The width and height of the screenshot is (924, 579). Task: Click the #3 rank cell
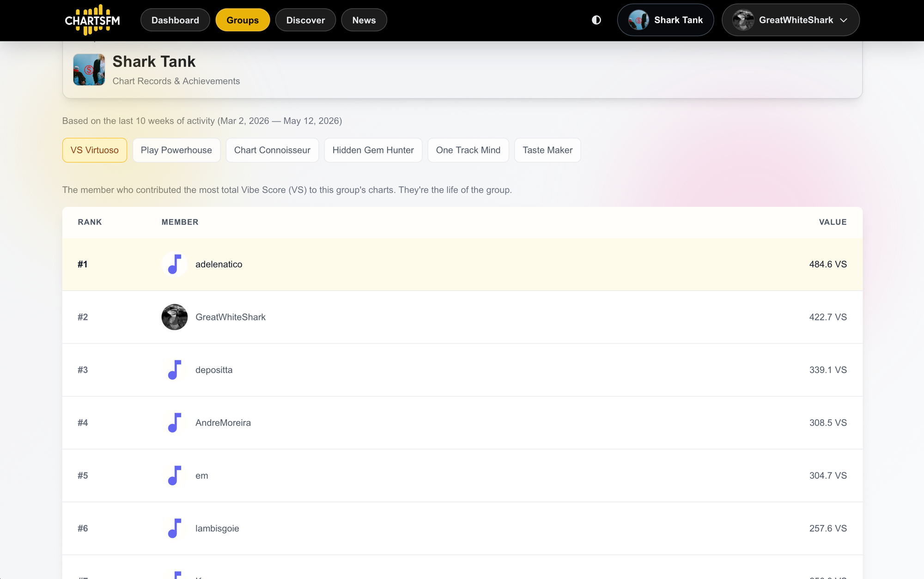coord(83,370)
